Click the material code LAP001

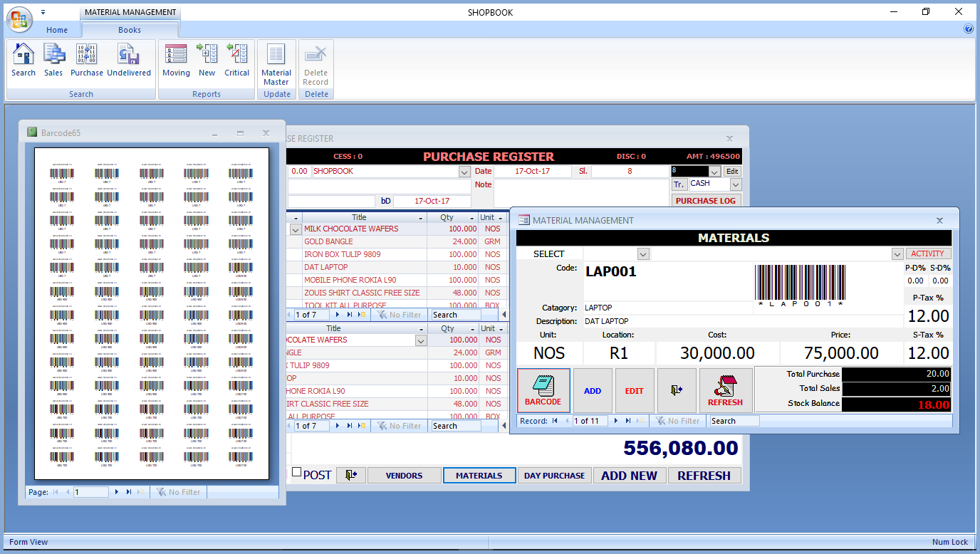tap(611, 271)
